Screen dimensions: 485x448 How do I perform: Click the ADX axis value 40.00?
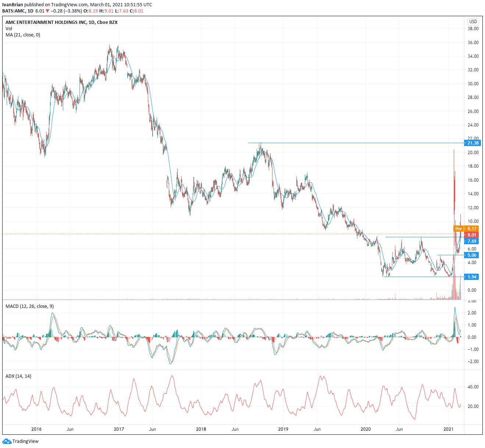click(473, 387)
